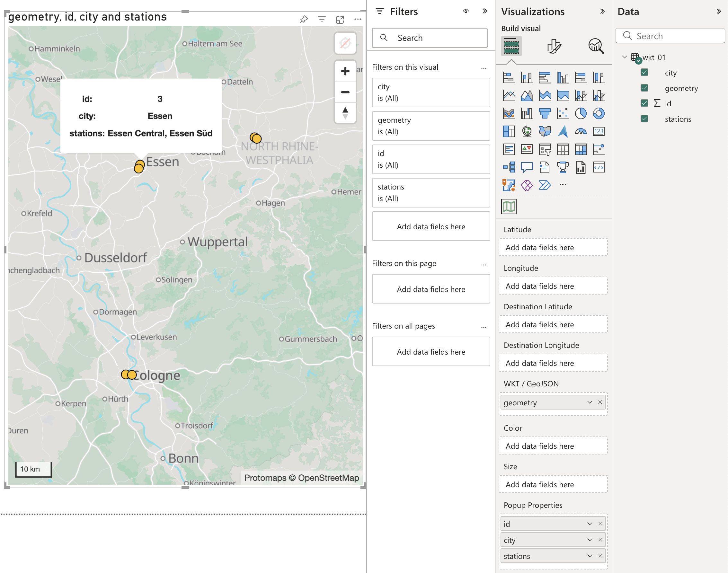Viewport: 728px width, 573px height.
Task: Open the stations dropdown under Popup Properties
Action: tap(590, 556)
